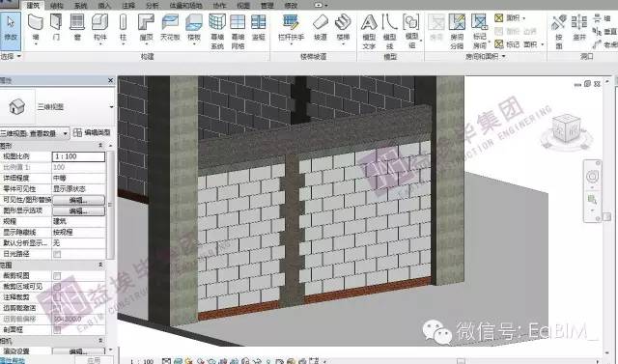Open the 墙 tool dropdown arrow
The width and height of the screenshot is (618, 364).
(x=36, y=43)
